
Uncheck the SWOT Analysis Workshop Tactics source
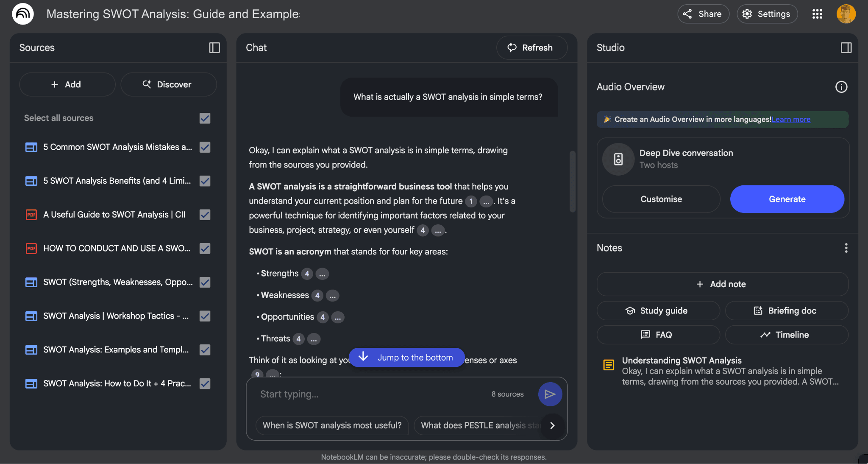[205, 316]
